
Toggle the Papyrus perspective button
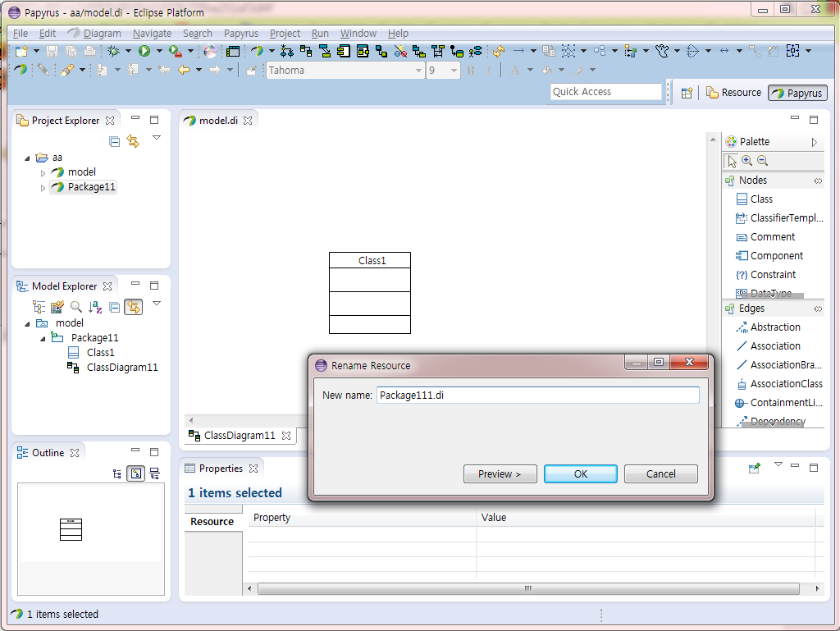(x=797, y=93)
